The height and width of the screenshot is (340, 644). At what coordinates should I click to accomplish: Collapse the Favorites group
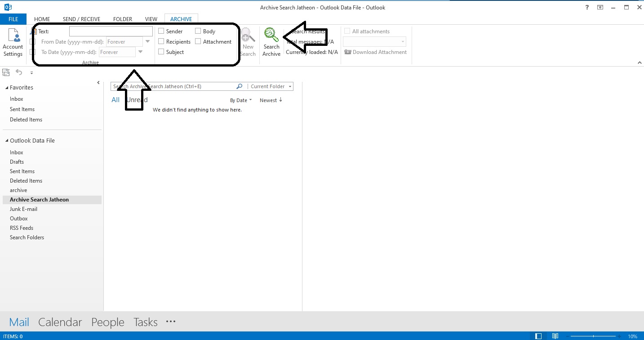pos(7,88)
